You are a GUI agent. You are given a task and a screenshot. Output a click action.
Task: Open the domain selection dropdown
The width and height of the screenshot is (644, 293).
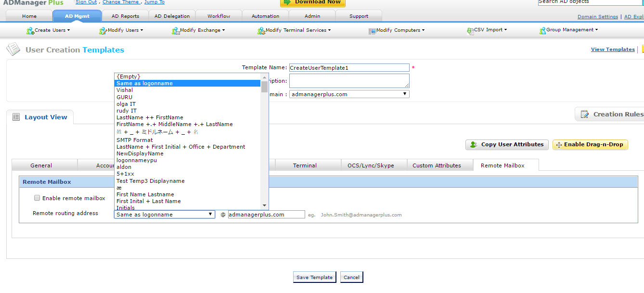tap(349, 94)
